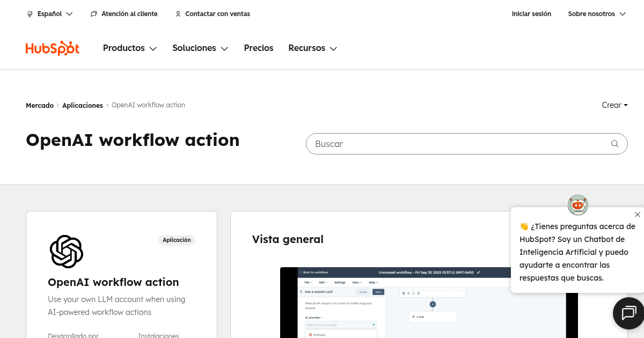Open the chat widget round button

[x=628, y=313]
